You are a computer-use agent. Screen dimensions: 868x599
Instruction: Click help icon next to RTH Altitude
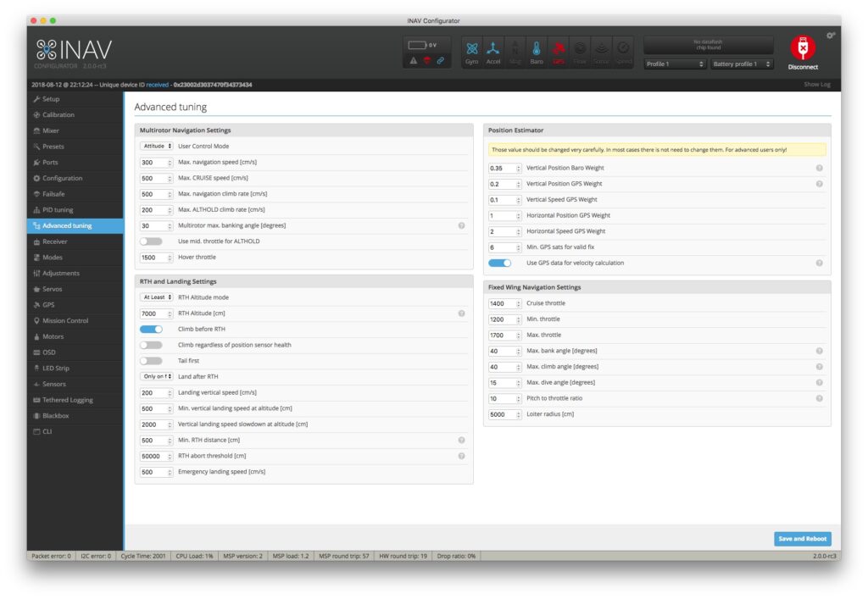[x=462, y=313]
